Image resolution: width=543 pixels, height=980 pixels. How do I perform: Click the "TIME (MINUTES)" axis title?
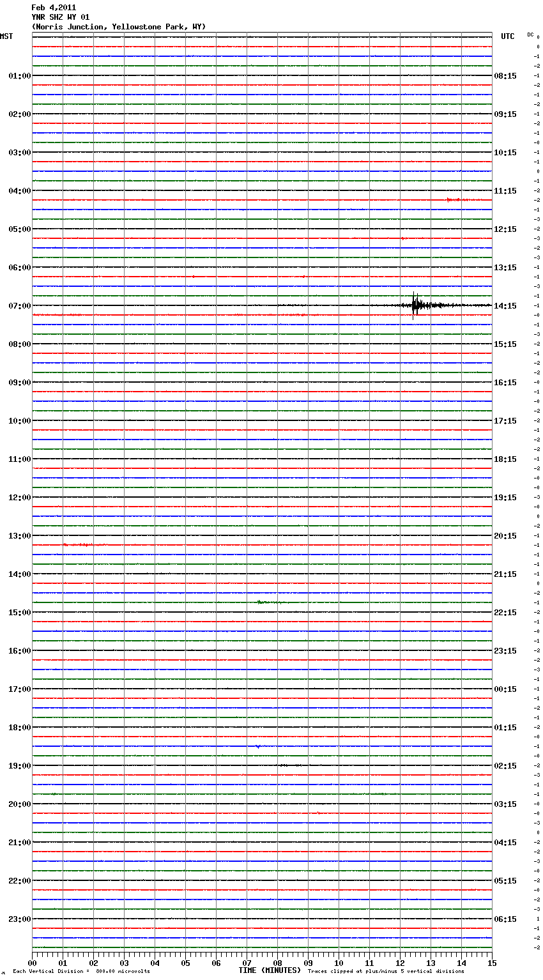tap(270, 970)
